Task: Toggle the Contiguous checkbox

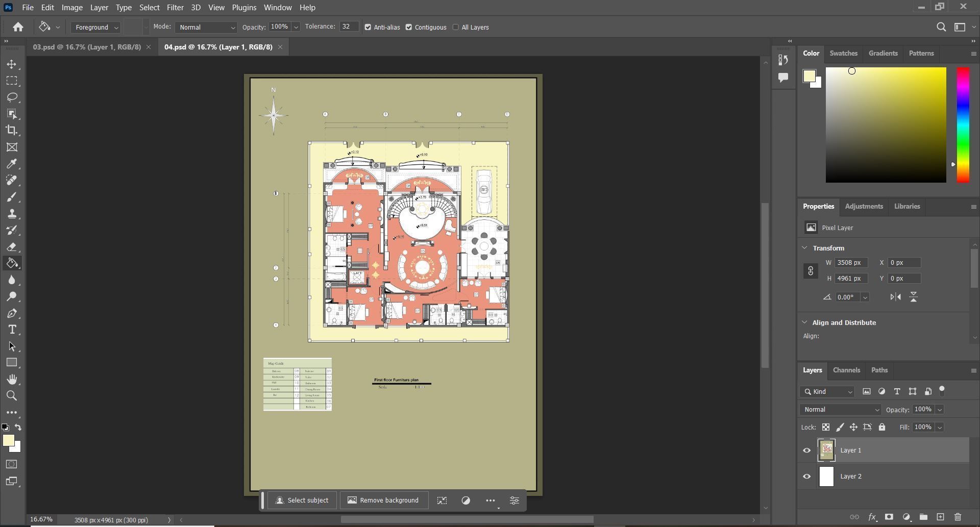Action: (x=409, y=27)
